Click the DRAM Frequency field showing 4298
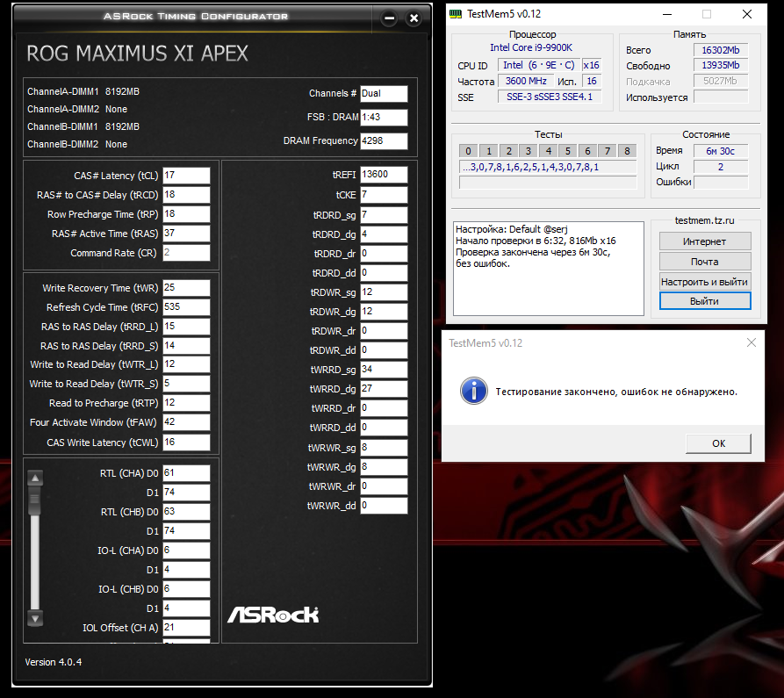Screen dimensions: 784x698 pyautogui.click(x=384, y=141)
